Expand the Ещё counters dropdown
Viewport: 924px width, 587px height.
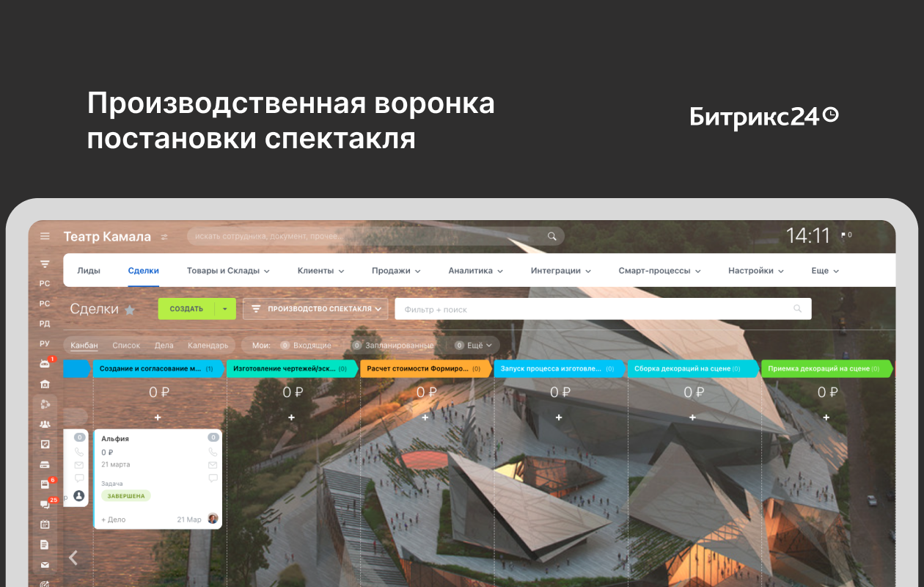coord(474,345)
